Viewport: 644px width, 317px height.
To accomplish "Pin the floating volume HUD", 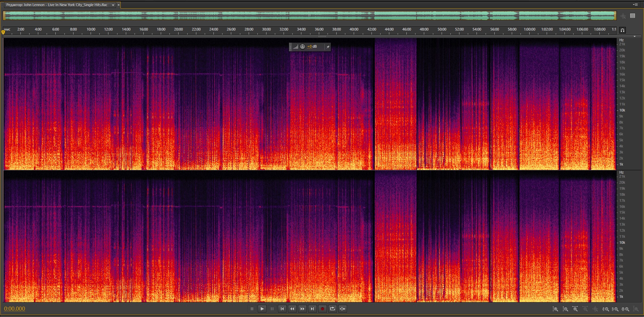I will pyautogui.click(x=328, y=47).
